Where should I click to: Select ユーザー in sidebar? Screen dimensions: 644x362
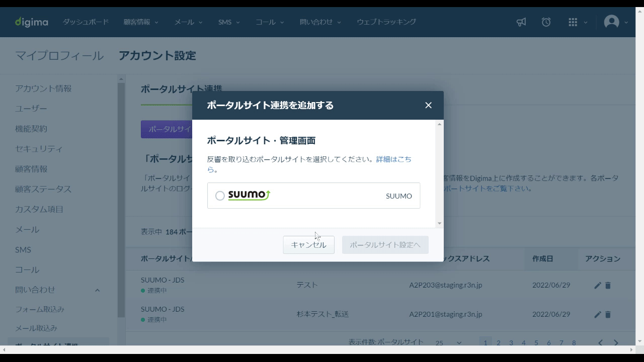click(31, 109)
